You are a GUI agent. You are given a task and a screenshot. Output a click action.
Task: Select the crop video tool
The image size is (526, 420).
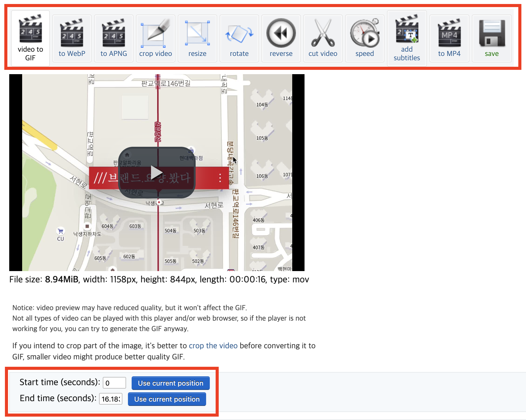click(x=156, y=38)
